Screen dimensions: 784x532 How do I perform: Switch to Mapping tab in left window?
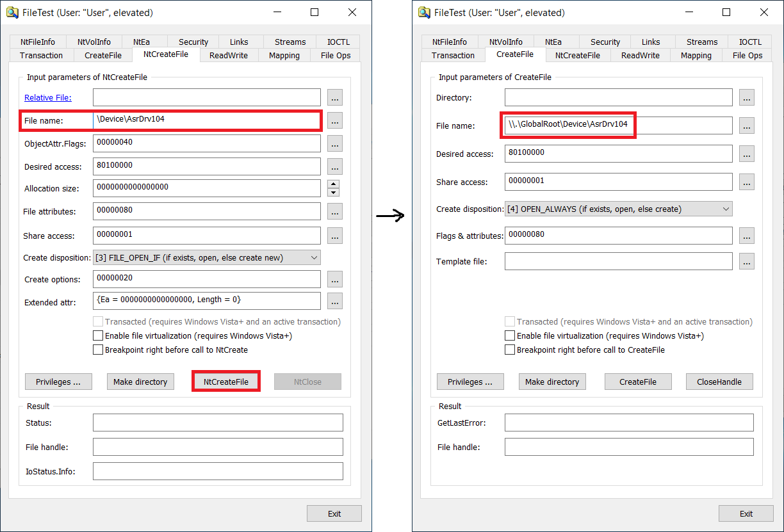click(284, 55)
